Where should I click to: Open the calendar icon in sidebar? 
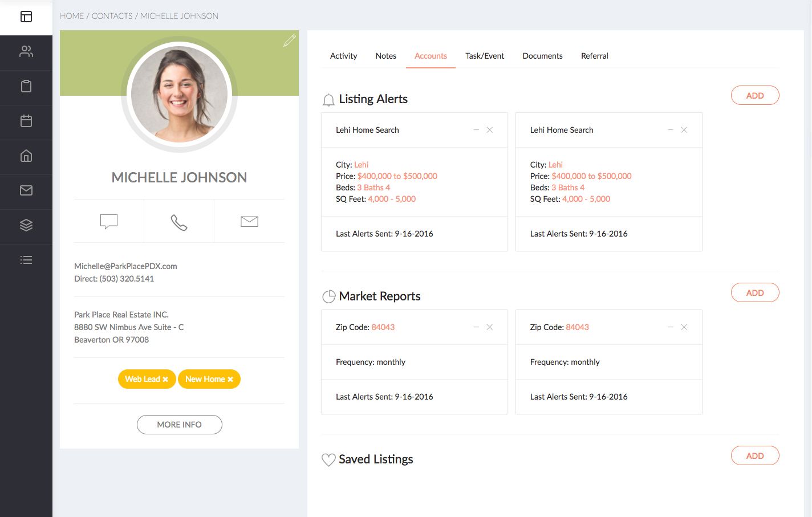[26, 121]
